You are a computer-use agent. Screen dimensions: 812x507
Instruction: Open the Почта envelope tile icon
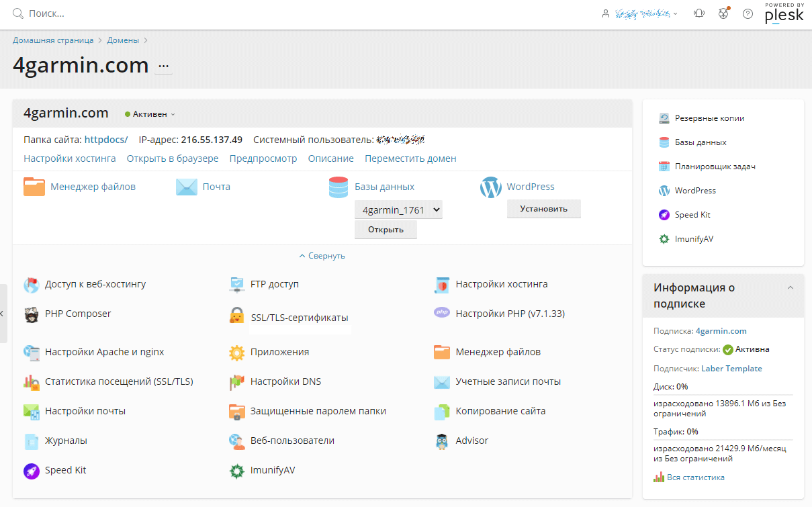187,187
